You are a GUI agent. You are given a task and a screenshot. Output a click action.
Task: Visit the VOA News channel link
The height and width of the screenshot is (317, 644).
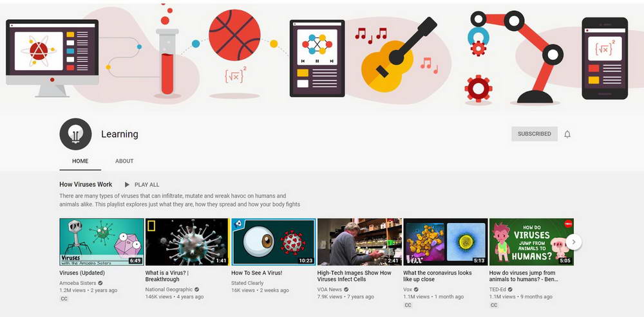pyautogui.click(x=329, y=289)
